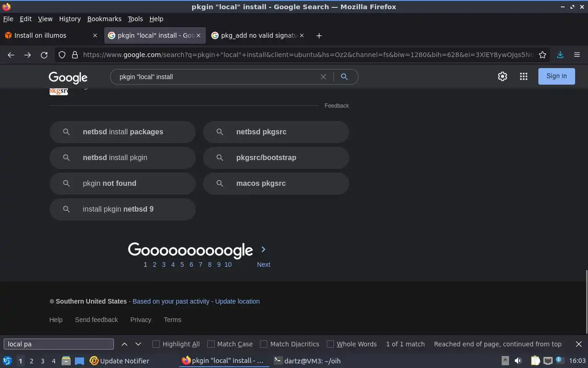Open the Update location link
The width and height of the screenshot is (588, 368).
(x=237, y=301)
